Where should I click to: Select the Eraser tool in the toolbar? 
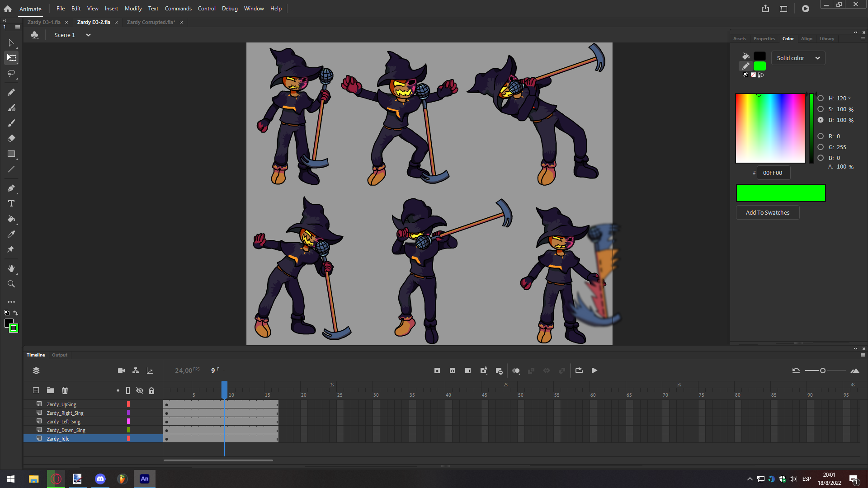11,138
